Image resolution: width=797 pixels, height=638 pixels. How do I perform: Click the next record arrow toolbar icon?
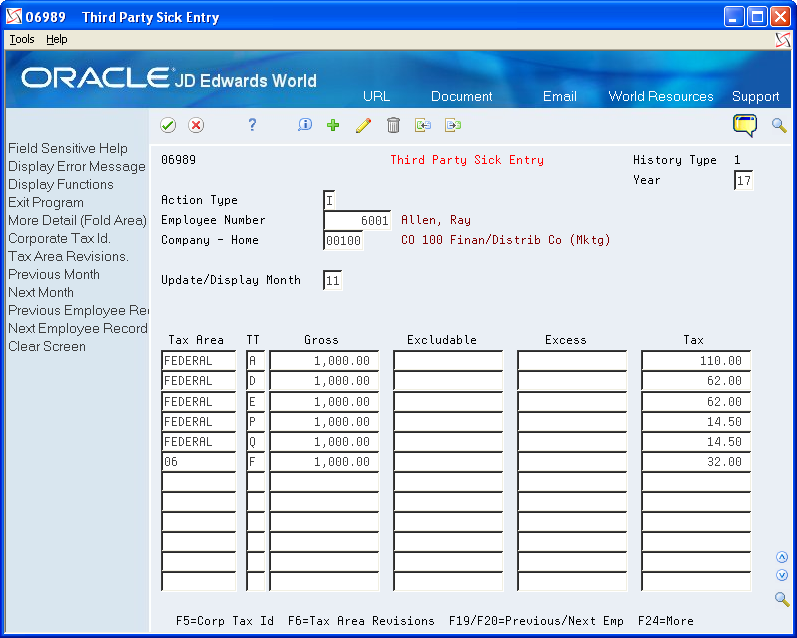pyautogui.click(x=453, y=125)
